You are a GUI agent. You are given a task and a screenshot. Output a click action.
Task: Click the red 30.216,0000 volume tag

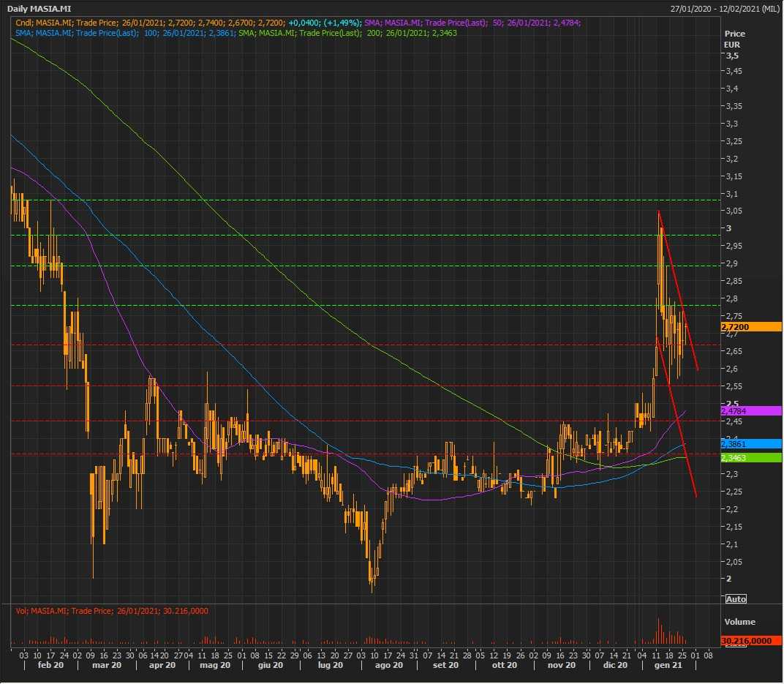coord(750,641)
